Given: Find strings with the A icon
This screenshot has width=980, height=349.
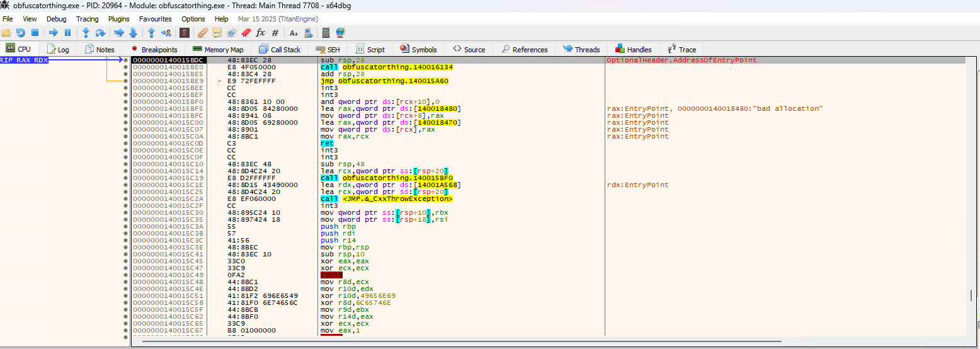Looking at the screenshot, I should 293,32.
